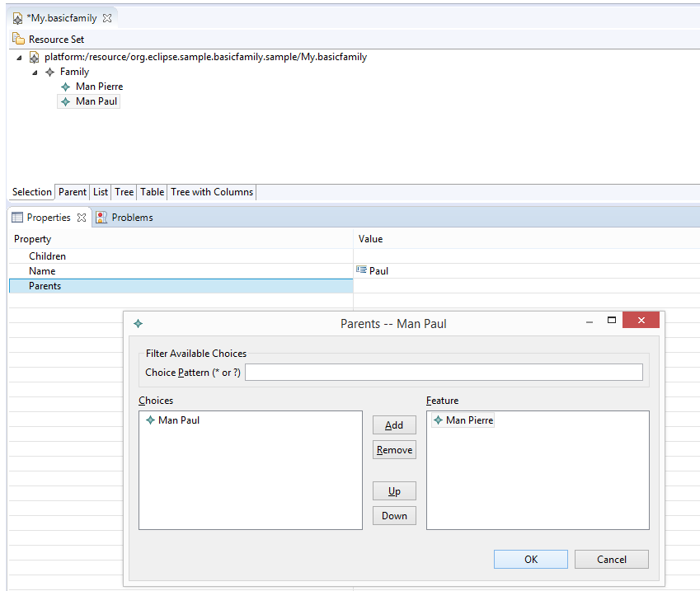
Task: Collapse the Family tree node
Action: pos(35,73)
